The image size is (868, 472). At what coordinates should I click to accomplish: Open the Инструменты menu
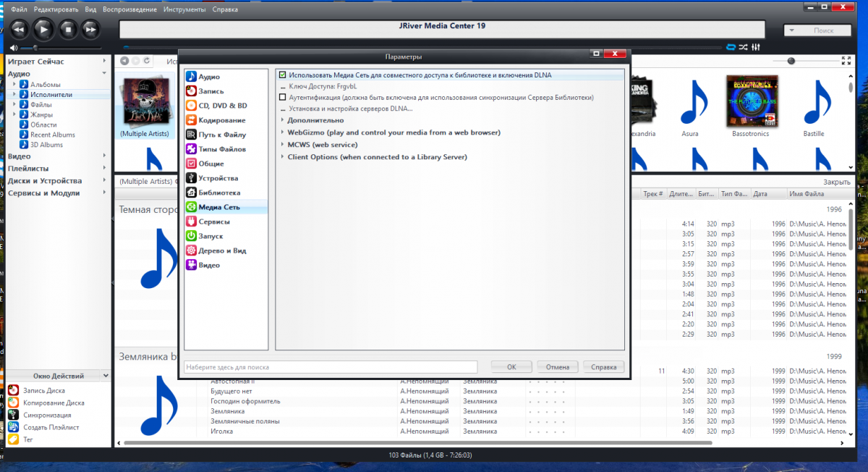pyautogui.click(x=184, y=9)
